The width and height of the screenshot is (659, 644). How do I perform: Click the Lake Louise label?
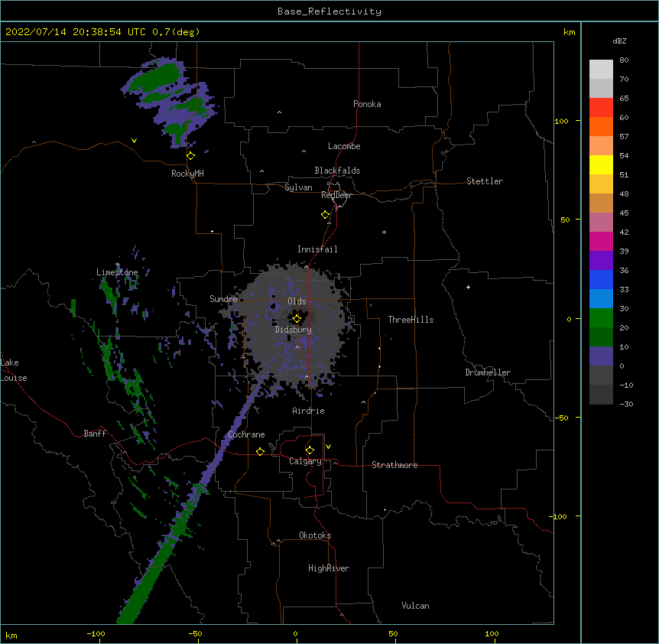(14, 370)
